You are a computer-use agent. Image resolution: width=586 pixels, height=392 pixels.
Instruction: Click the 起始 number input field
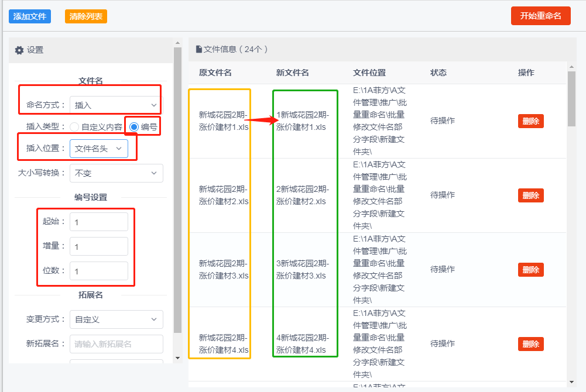tap(99, 222)
